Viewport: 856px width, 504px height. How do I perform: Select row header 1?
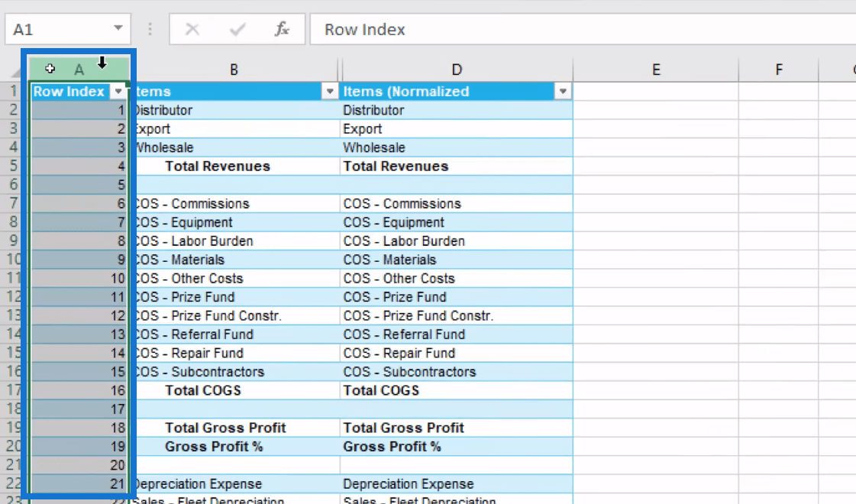click(13, 91)
